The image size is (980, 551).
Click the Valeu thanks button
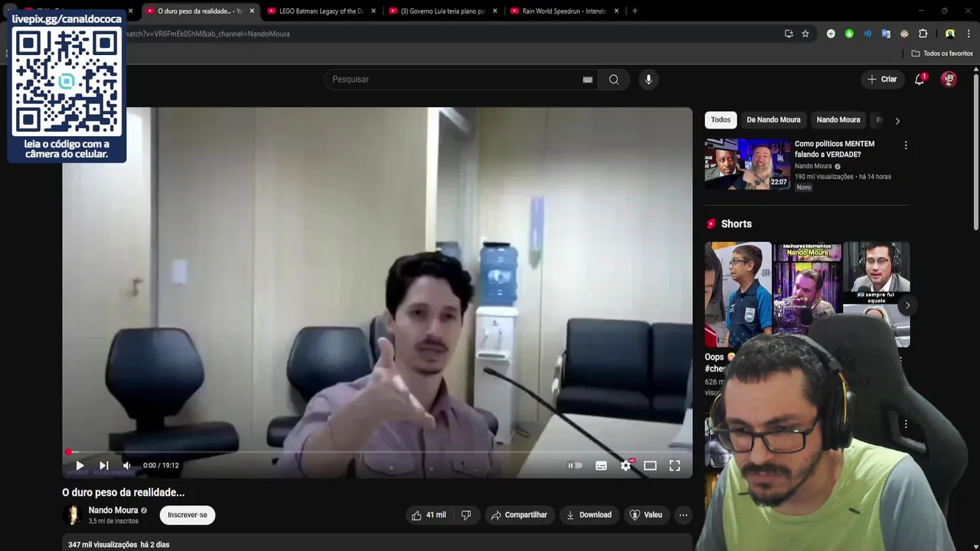[x=645, y=515]
